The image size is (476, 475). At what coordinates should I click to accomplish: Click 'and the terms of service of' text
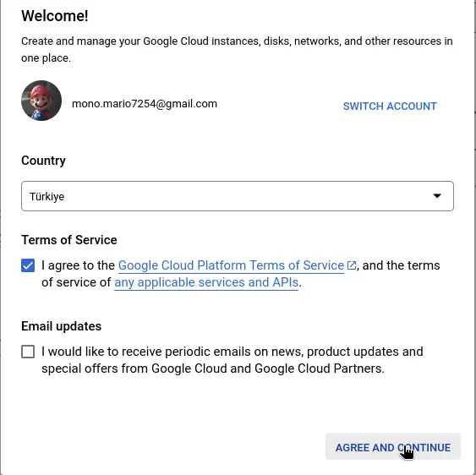tap(401, 265)
